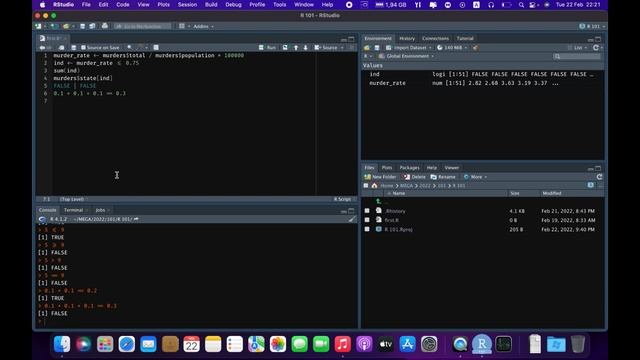Screen dimensions: 640x360
Task: Click the Rename button in Files
Action: click(x=443, y=177)
